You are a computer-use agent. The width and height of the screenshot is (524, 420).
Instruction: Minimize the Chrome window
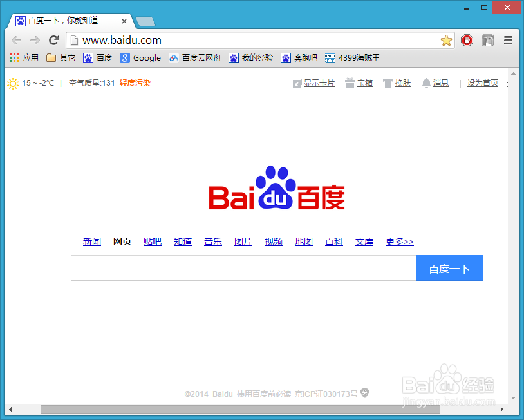coord(467,8)
